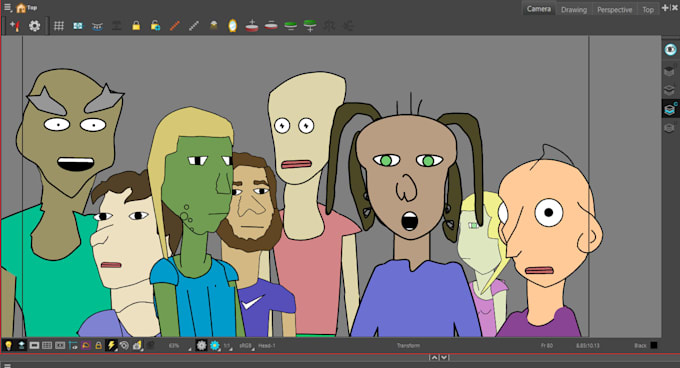This screenshot has height=368, width=680.
Task: Click the add-peg brush icon in toolbar
Action: (15, 26)
